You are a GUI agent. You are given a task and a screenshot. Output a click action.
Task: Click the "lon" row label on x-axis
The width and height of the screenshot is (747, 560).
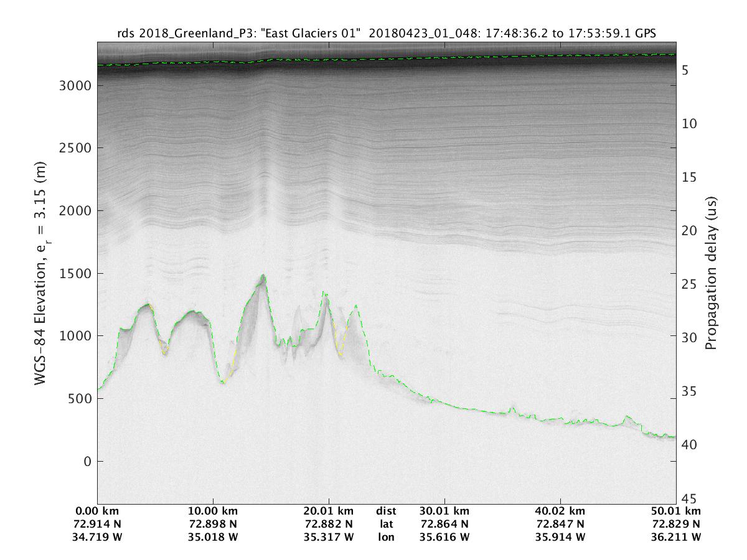pyautogui.click(x=386, y=536)
